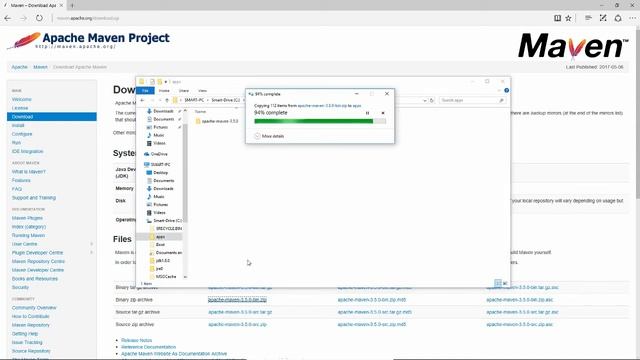This screenshot has height=360, width=640.
Task: Minimize the copy progress dialog
Action: tap(356, 94)
